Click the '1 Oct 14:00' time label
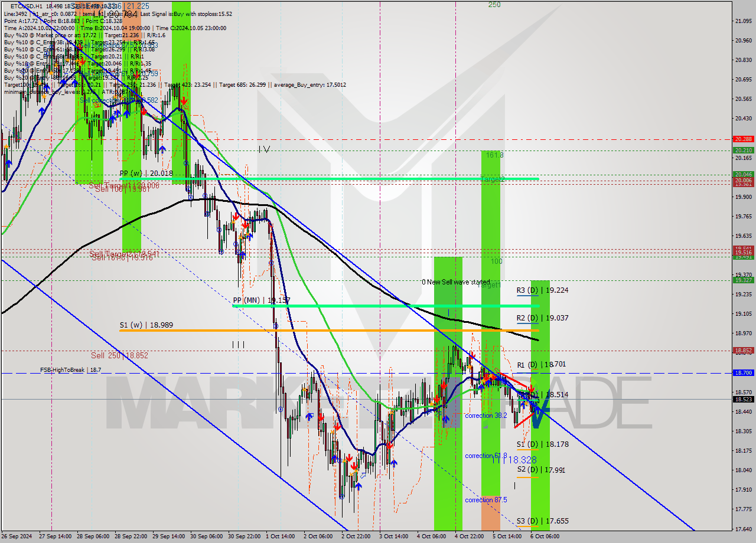The height and width of the screenshot is (543, 756). [281, 537]
